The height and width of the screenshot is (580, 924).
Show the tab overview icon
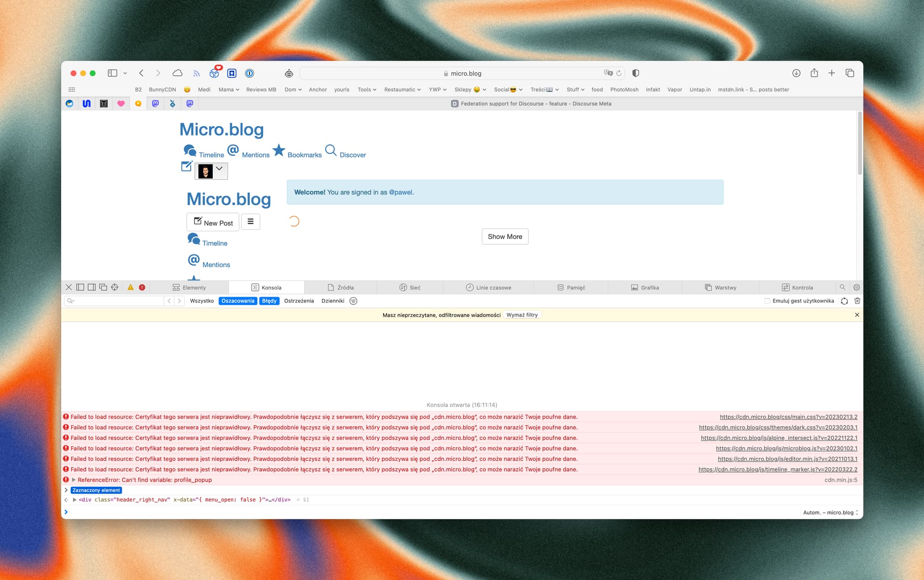pyautogui.click(x=850, y=73)
